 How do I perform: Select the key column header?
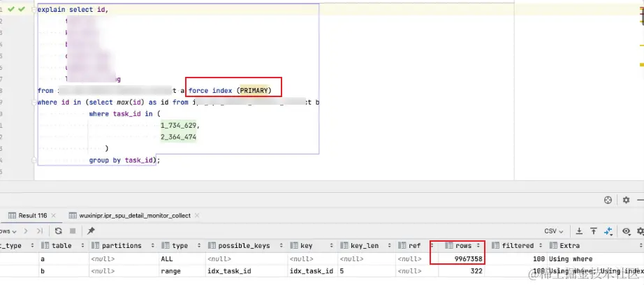(307, 246)
